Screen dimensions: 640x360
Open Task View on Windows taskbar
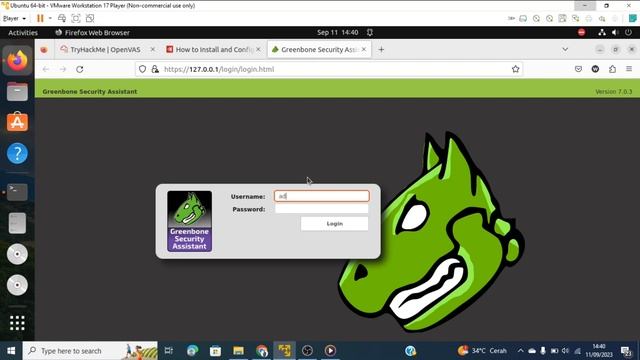tap(169, 351)
